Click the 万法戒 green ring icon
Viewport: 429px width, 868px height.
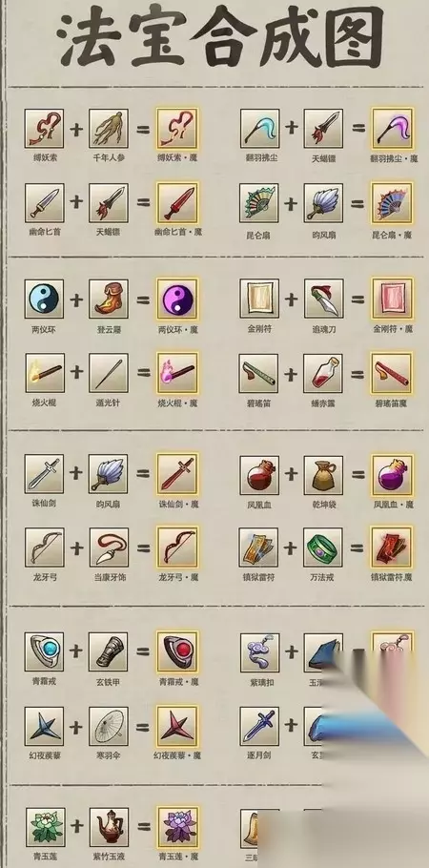pos(324,548)
